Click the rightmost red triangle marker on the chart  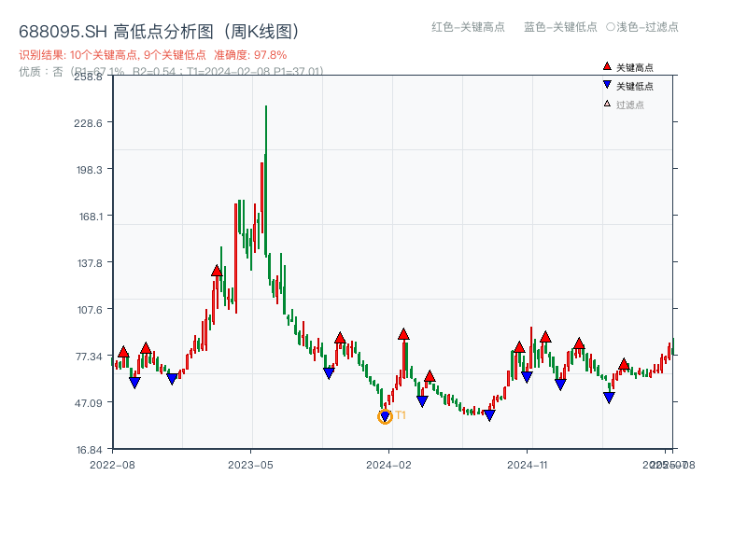pyautogui.click(x=624, y=364)
